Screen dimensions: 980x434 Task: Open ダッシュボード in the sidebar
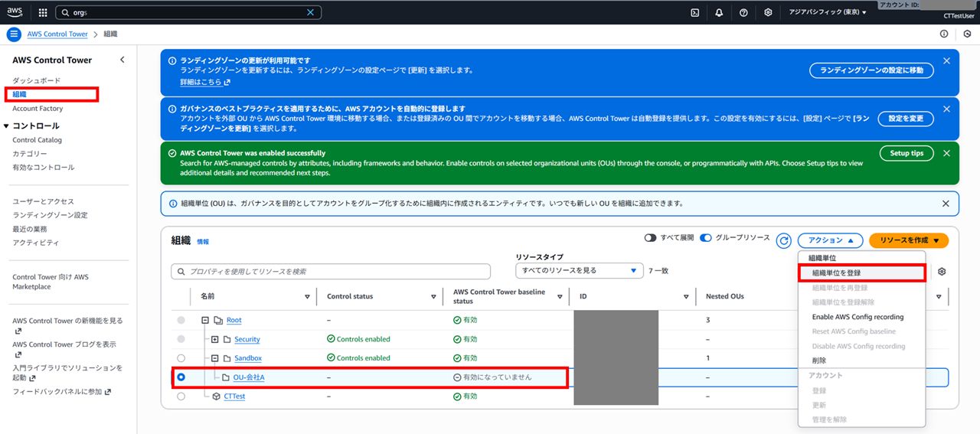(x=36, y=80)
